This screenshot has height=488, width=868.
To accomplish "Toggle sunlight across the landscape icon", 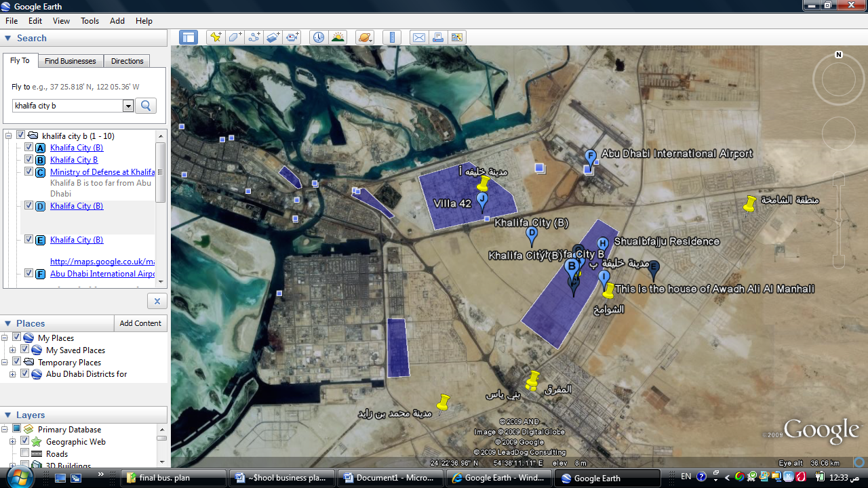I will [338, 38].
